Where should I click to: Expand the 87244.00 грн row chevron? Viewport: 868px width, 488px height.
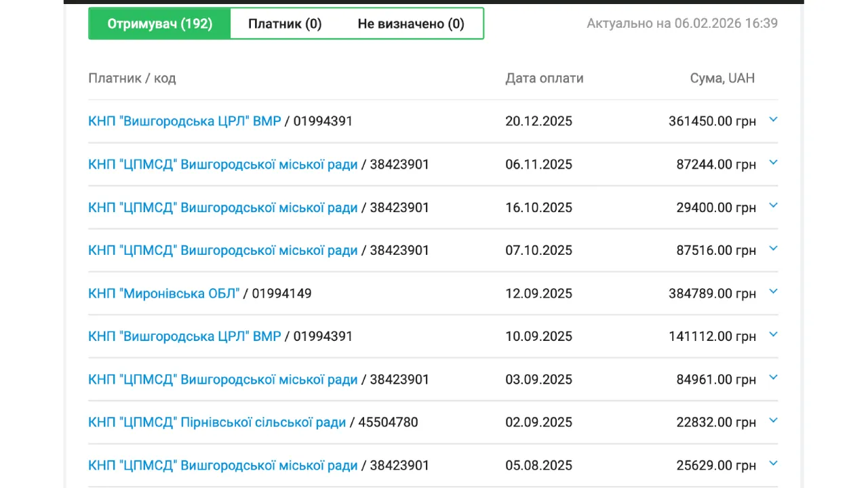[773, 163]
